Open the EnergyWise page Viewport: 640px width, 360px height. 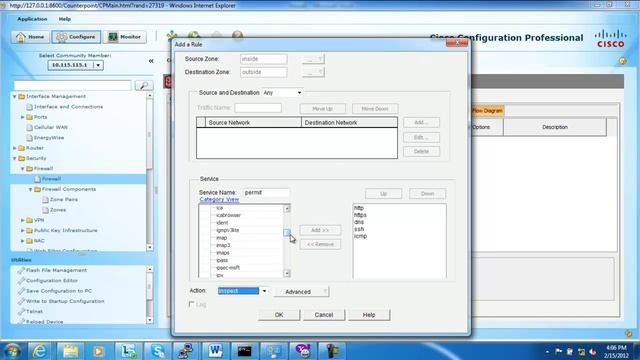(x=49, y=138)
